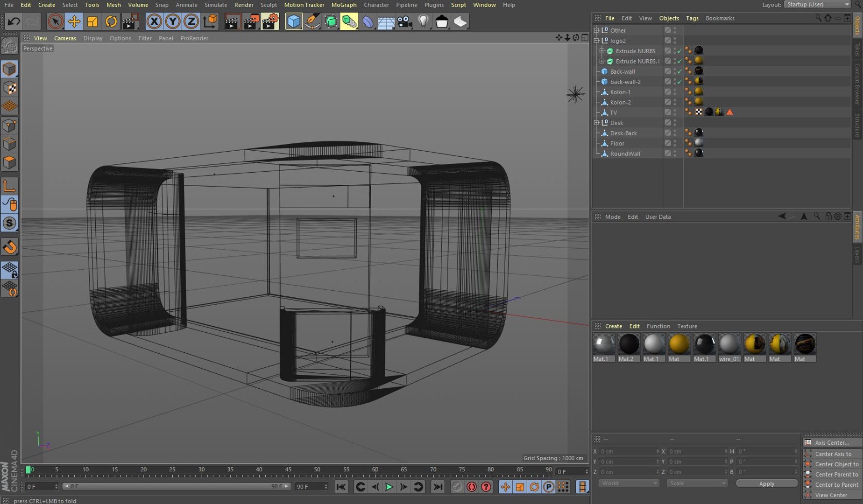Select the Rotate tool

coord(111,21)
